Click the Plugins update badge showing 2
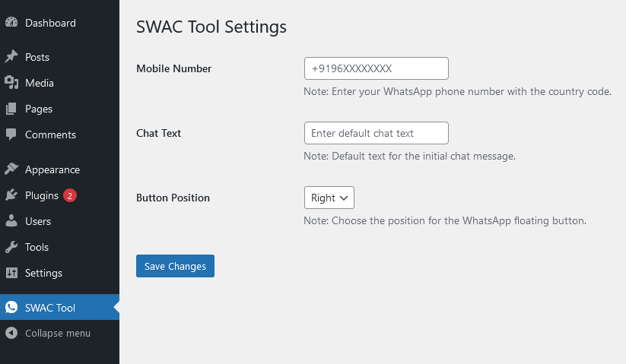Screen dimensions: 626x364 coord(70,195)
